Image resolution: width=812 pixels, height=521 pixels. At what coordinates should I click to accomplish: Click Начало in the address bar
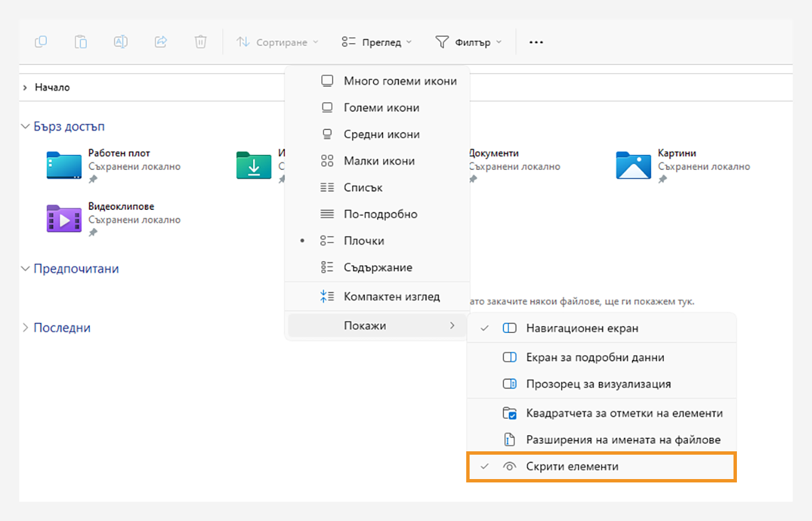click(52, 87)
